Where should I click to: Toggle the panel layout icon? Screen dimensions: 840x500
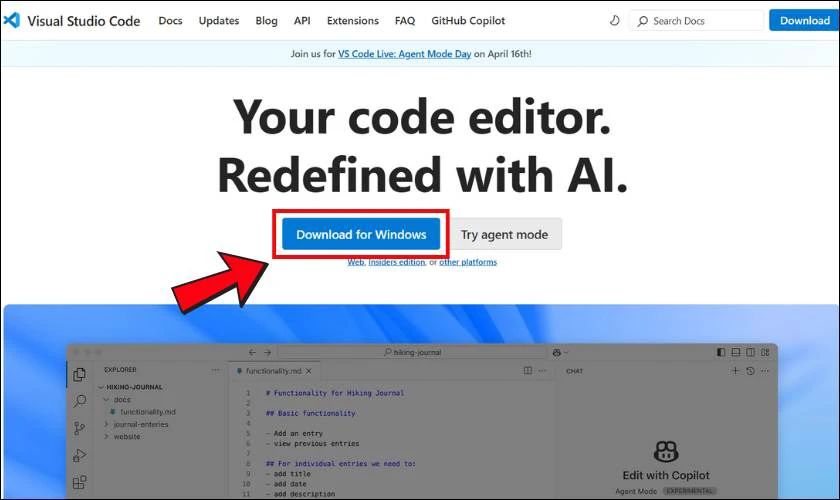coord(736,352)
